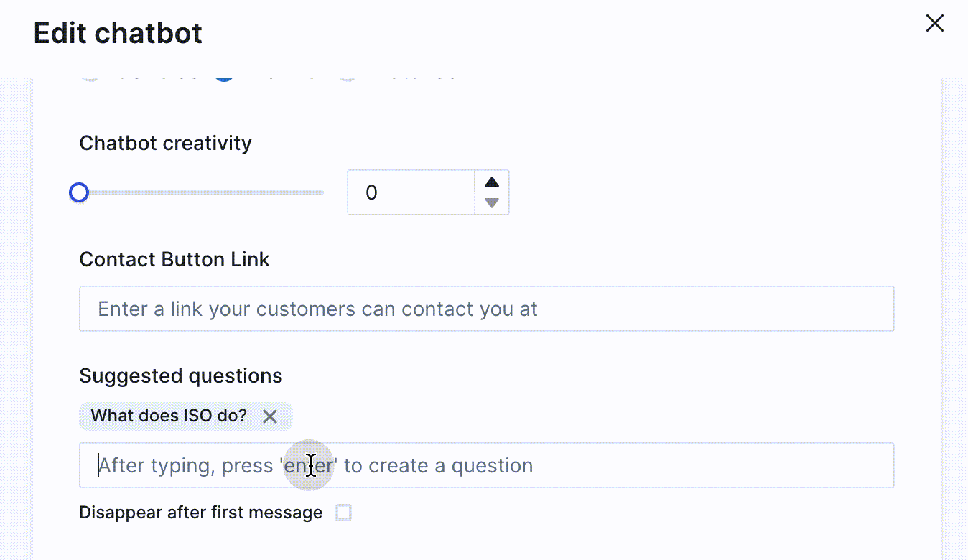Click the middle of the creativity slider track

coord(201,192)
